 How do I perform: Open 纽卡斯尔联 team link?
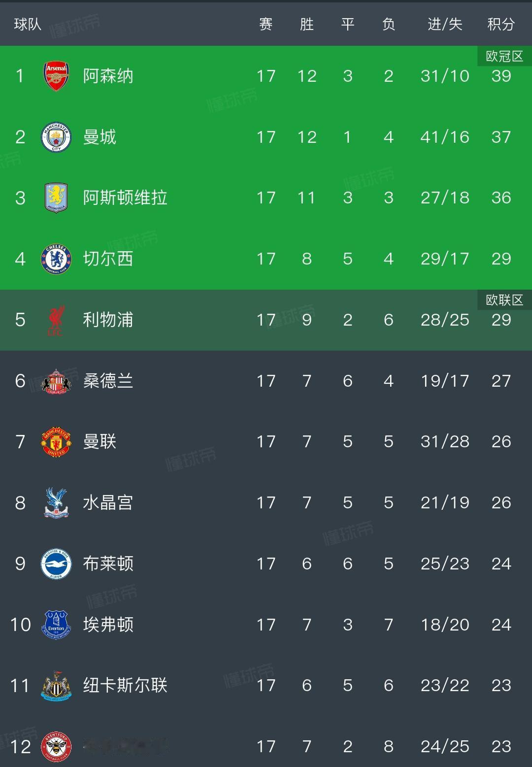[x=125, y=685]
